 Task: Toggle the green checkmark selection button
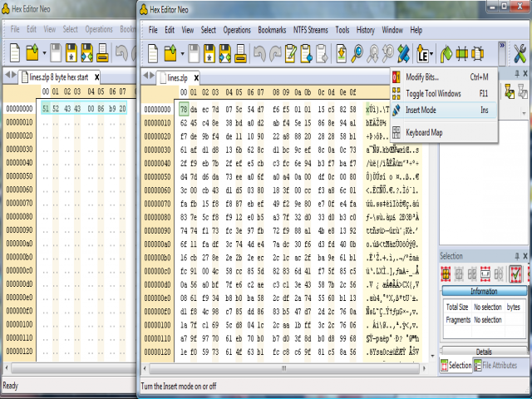[x=515, y=273]
